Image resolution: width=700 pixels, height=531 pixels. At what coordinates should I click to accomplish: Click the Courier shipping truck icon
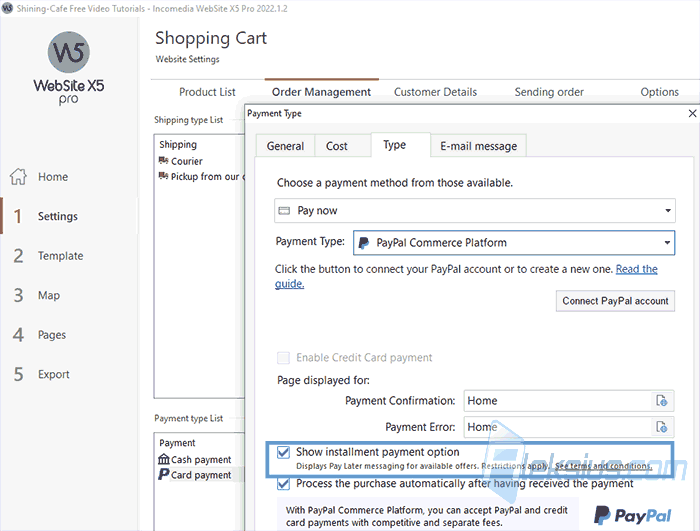[x=163, y=161]
